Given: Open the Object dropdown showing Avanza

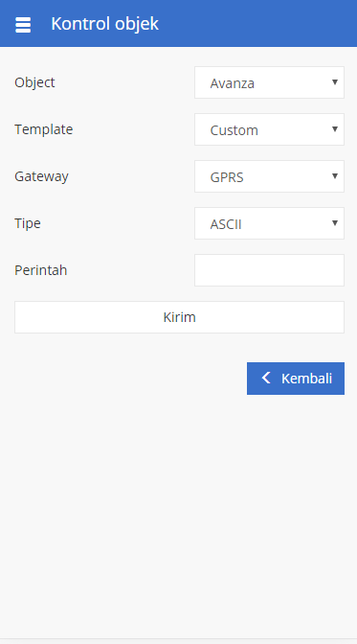Looking at the screenshot, I should tap(269, 82).
